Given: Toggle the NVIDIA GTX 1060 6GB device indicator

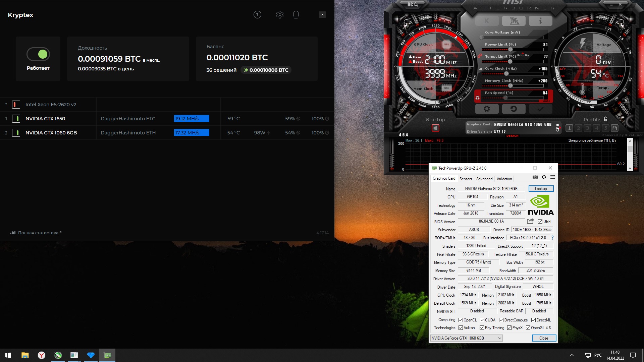Looking at the screenshot, I should click(16, 133).
